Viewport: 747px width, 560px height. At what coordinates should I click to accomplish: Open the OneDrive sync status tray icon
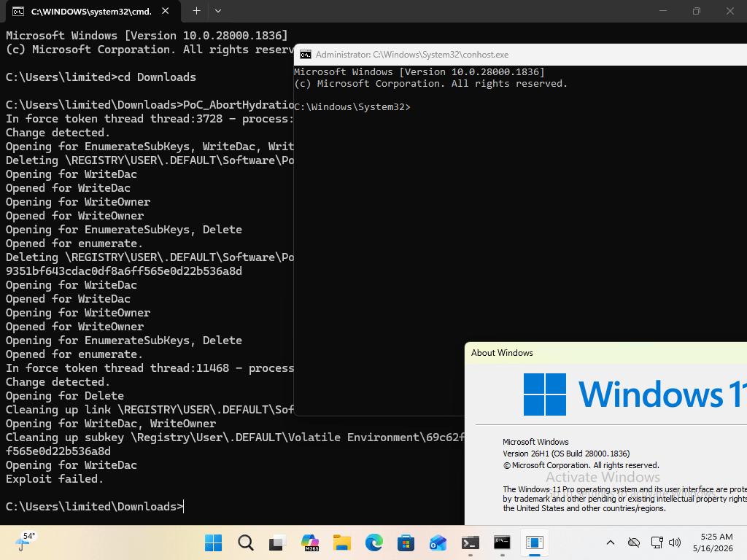point(634,542)
